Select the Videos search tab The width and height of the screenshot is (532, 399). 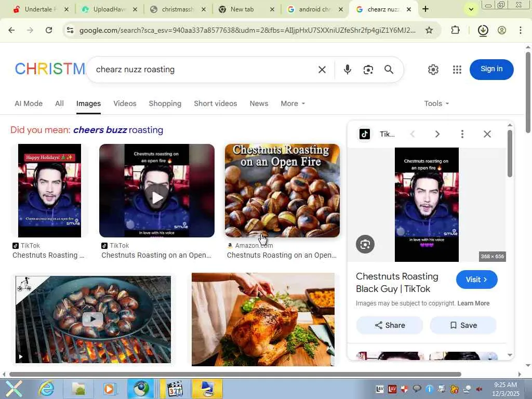[x=125, y=103]
